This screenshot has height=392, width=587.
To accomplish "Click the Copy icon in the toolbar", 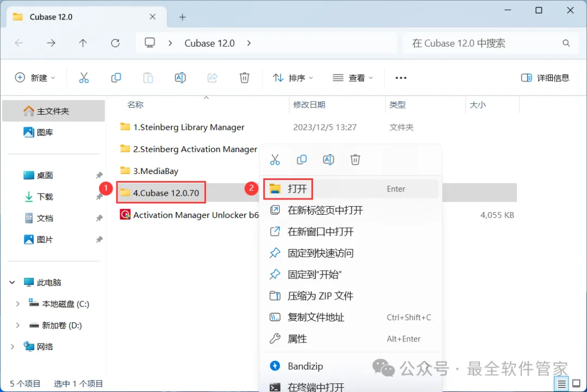I will coord(116,78).
